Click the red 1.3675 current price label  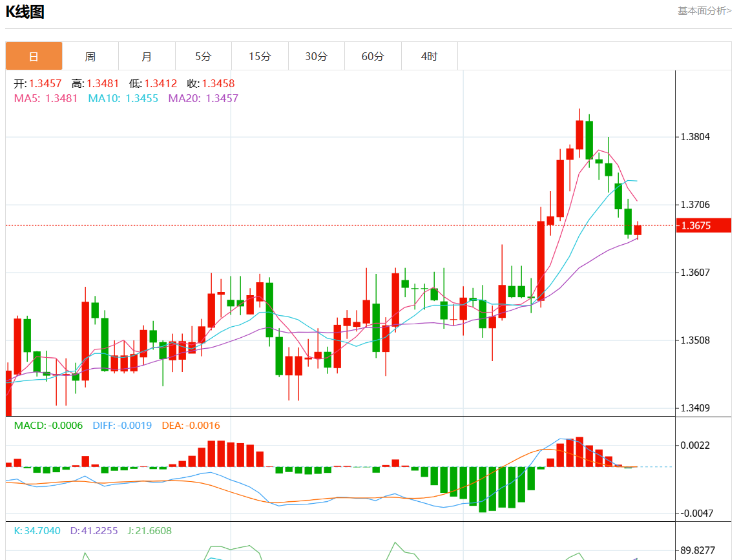point(703,225)
